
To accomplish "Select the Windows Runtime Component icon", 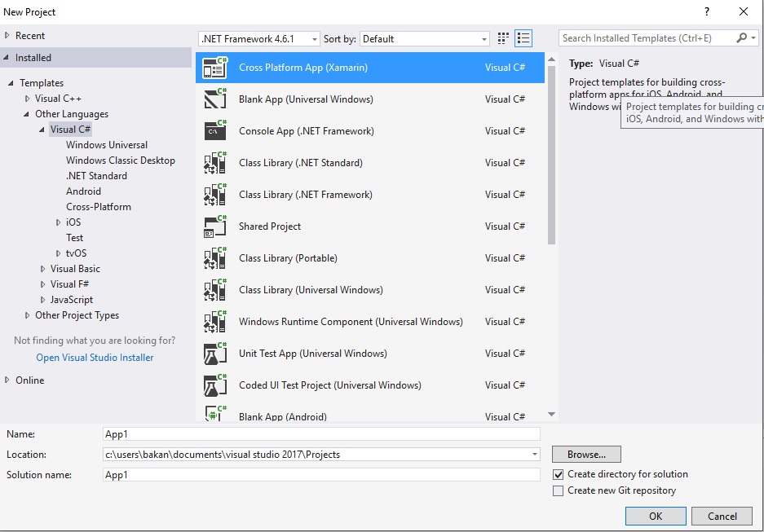I will [x=215, y=322].
